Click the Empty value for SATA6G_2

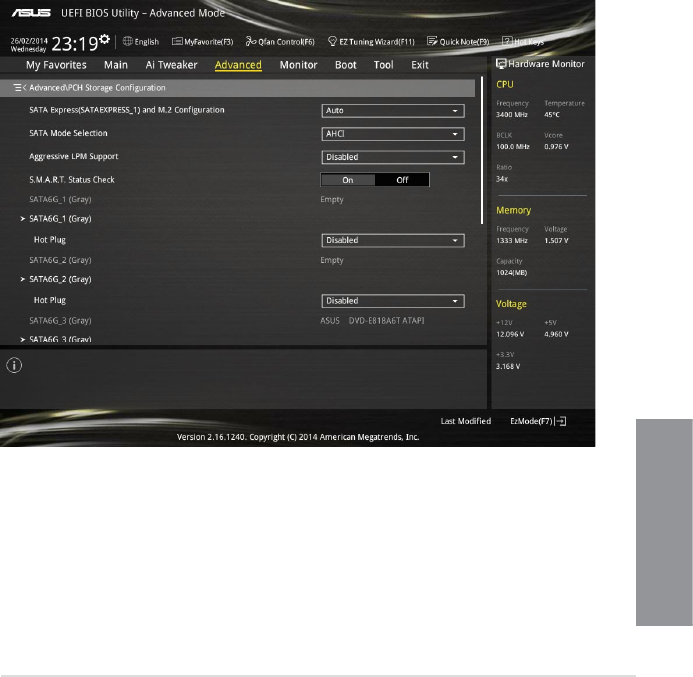click(332, 260)
